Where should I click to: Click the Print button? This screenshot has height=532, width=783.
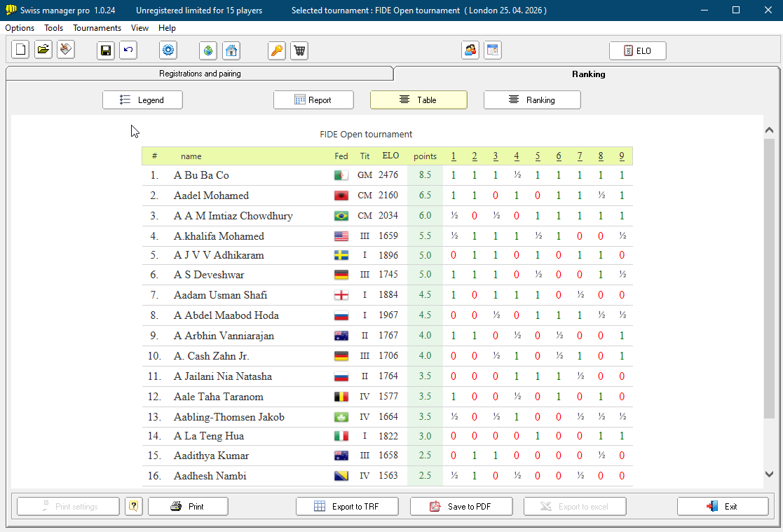tap(189, 507)
